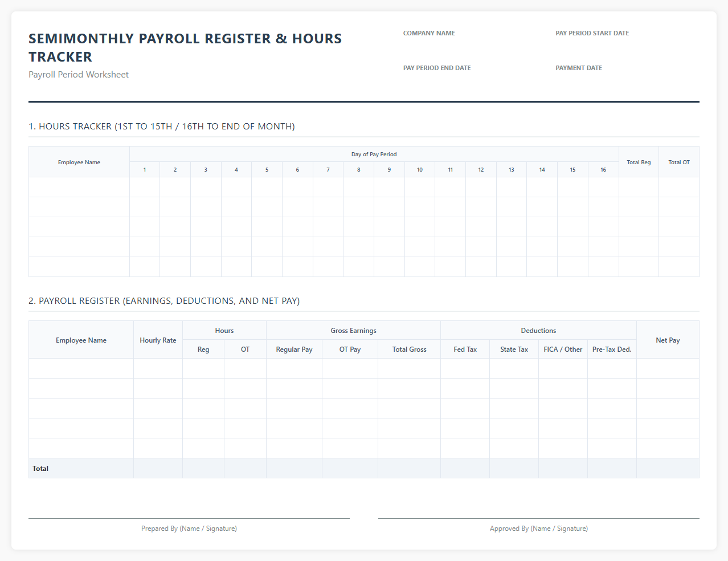Image resolution: width=728 pixels, height=561 pixels.
Task: Click Employee Name header in Payroll Register
Action: (81, 340)
